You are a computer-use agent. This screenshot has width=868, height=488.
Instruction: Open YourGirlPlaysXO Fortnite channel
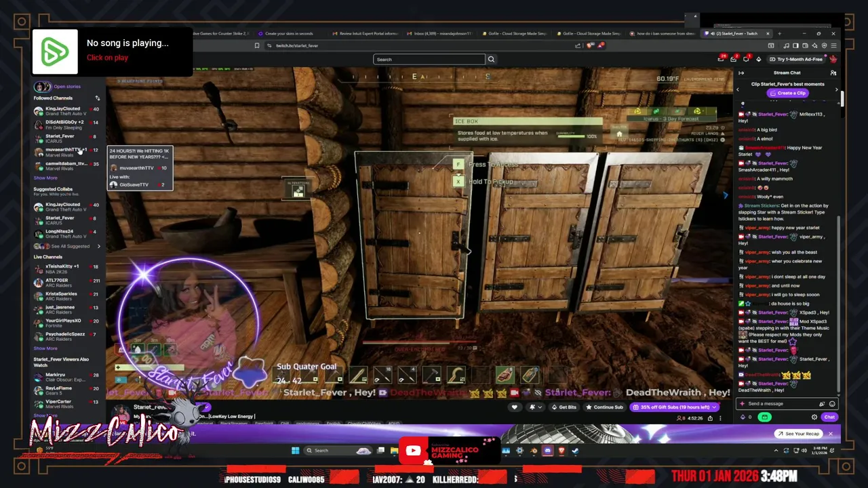click(x=66, y=323)
